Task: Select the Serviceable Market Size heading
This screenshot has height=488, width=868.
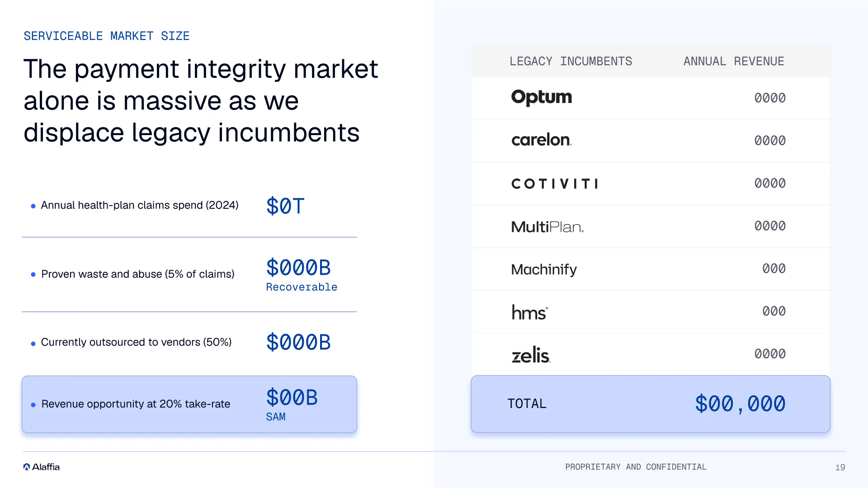Action: pos(107,36)
